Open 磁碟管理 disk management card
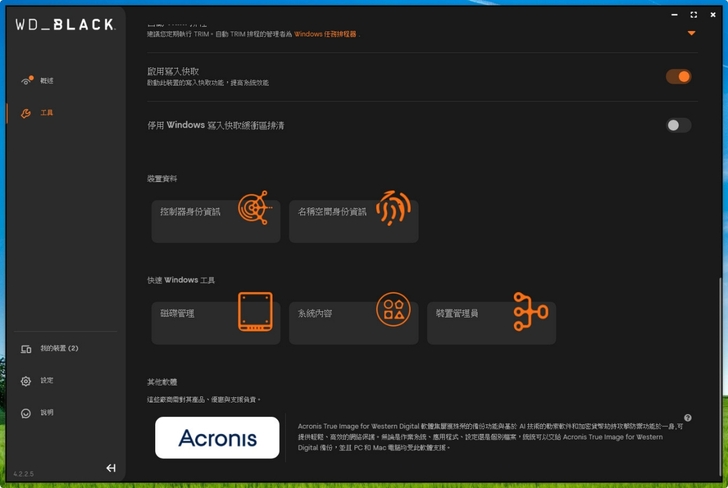This screenshot has height=488, width=728. [216, 323]
